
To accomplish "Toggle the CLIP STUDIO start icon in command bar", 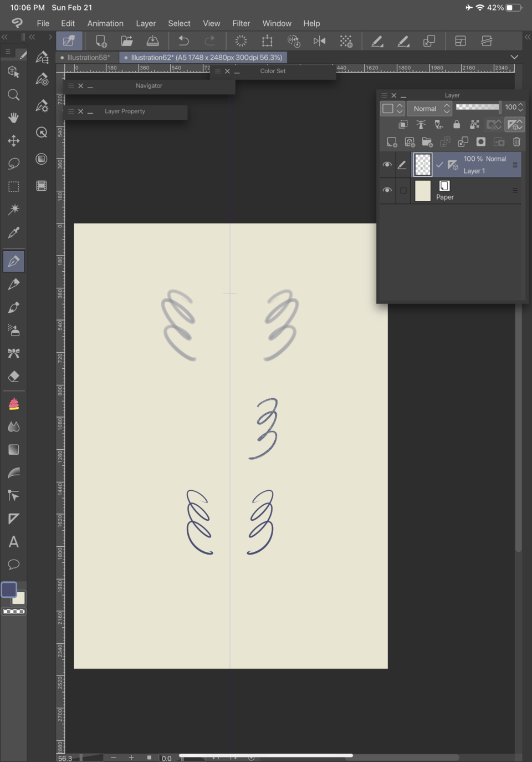I will [x=69, y=41].
